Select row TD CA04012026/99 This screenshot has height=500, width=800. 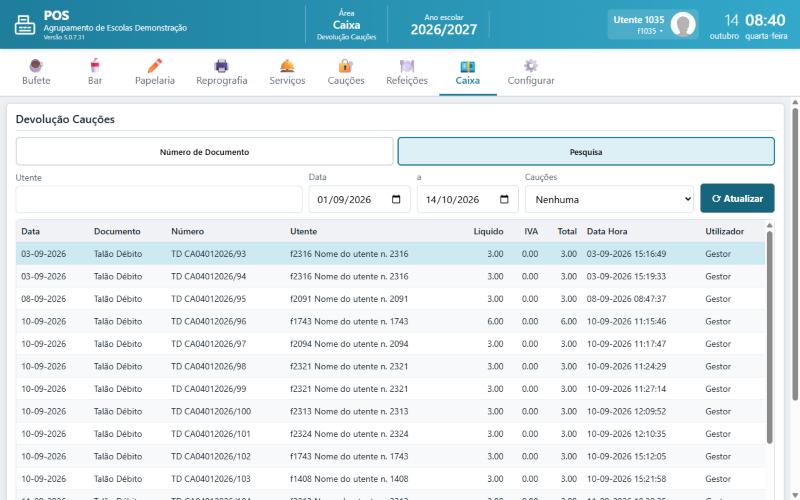(x=390, y=388)
